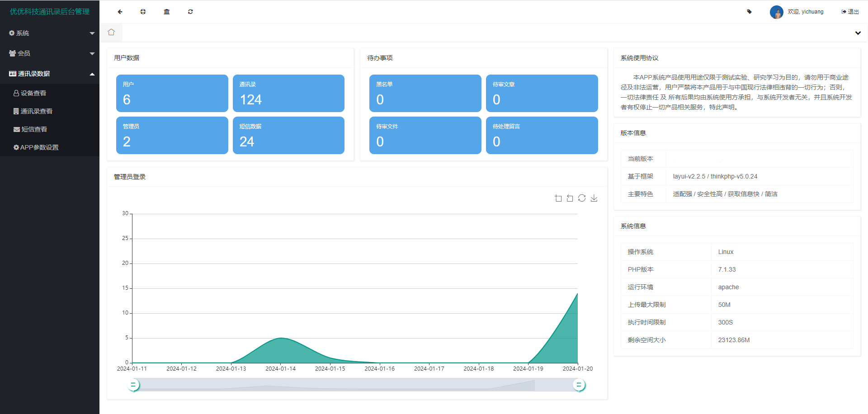Collapse the 通讯录数据 sidebar menu
Screen dimensions: 868x414
pos(50,74)
